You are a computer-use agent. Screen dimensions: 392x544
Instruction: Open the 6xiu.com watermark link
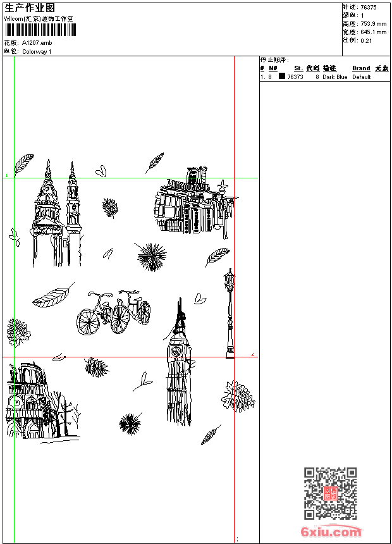(x=331, y=532)
